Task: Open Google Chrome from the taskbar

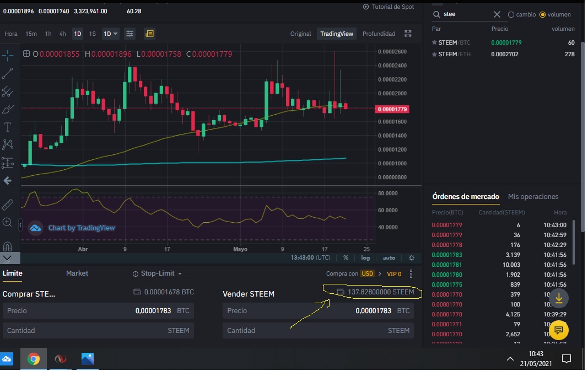Action: point(34,359)
